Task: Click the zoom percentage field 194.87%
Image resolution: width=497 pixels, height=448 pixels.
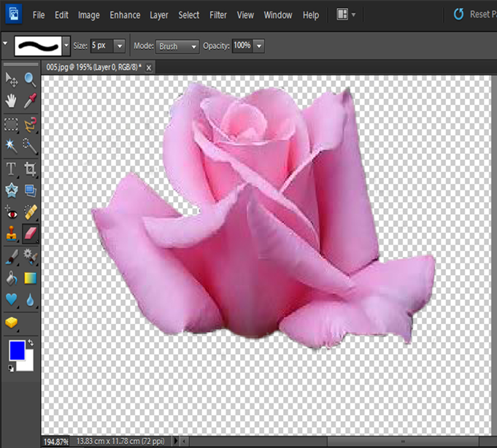Action: (55, 441)
